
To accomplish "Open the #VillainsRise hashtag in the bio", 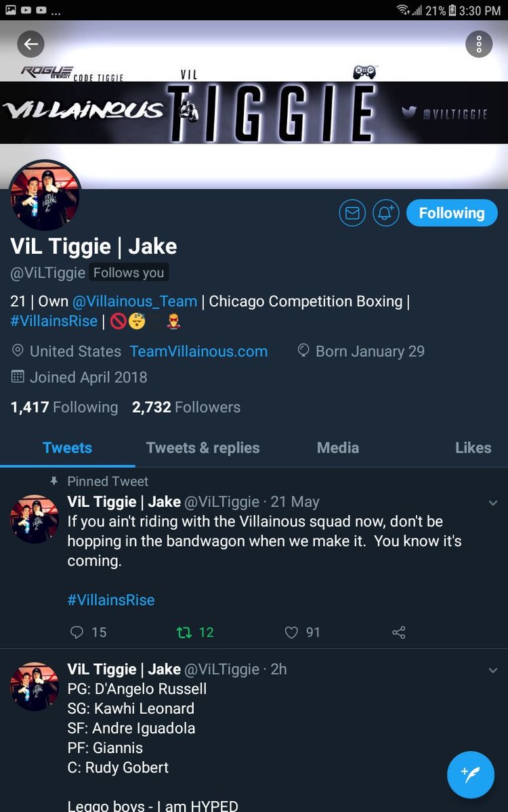I will [x=54, y=321].
